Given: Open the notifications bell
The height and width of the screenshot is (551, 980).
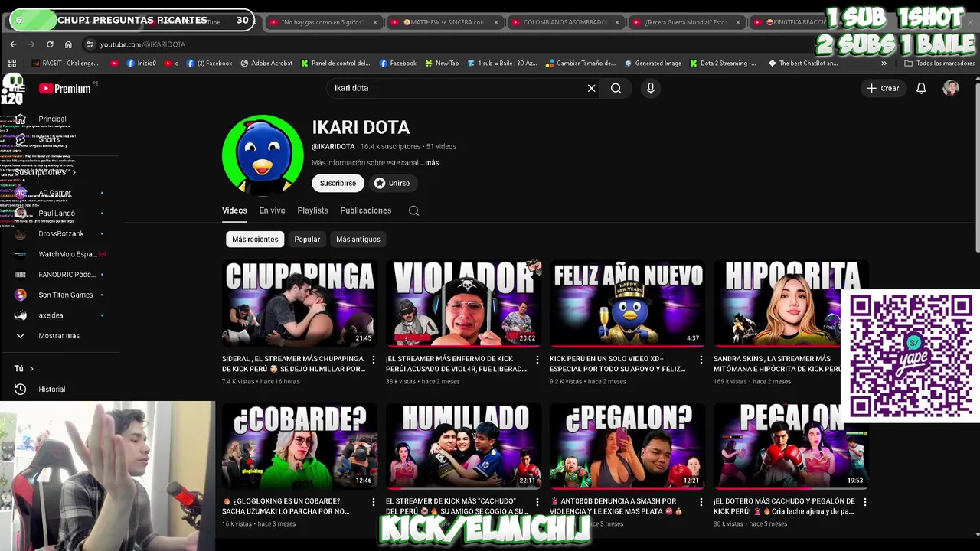Looking at the screenshot, I should 921,88.
